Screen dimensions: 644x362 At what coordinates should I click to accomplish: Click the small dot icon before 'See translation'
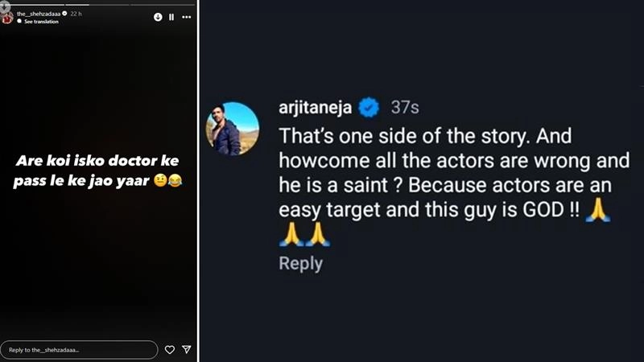tap(20, 21)
